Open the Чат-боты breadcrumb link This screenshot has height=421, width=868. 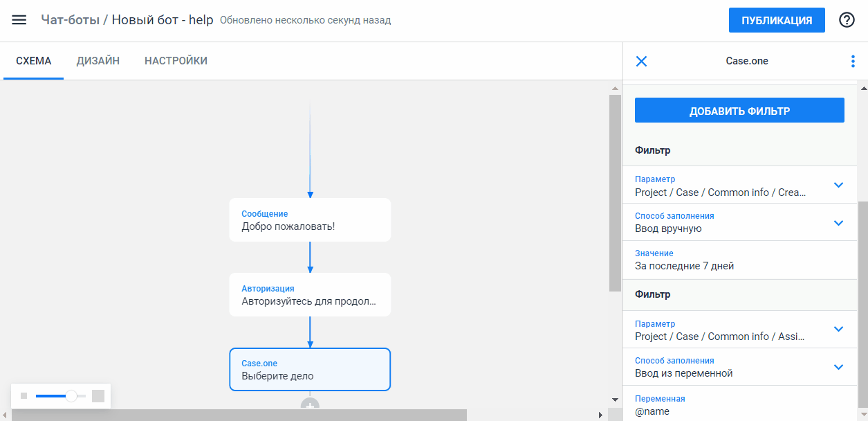point(71,20)
